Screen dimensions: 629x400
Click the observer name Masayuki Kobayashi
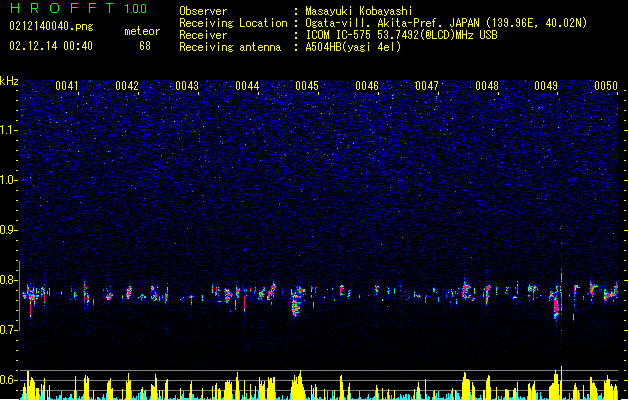click(359, 11)
